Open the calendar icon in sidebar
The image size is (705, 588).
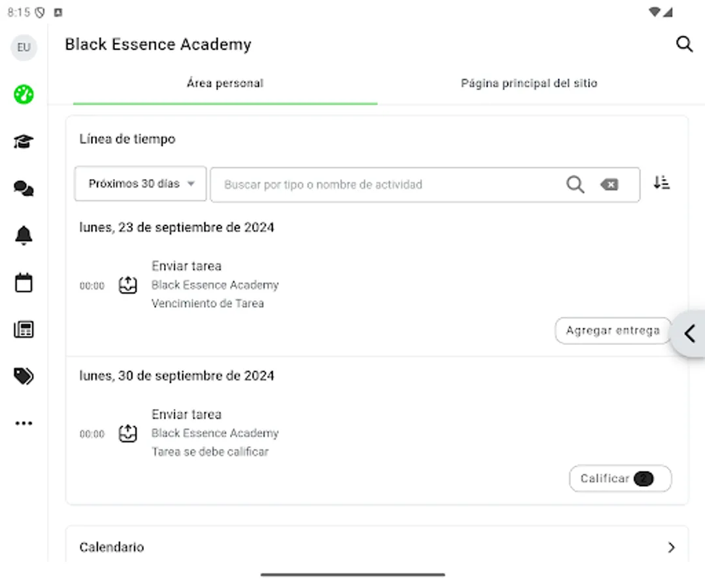pos(24,282)
